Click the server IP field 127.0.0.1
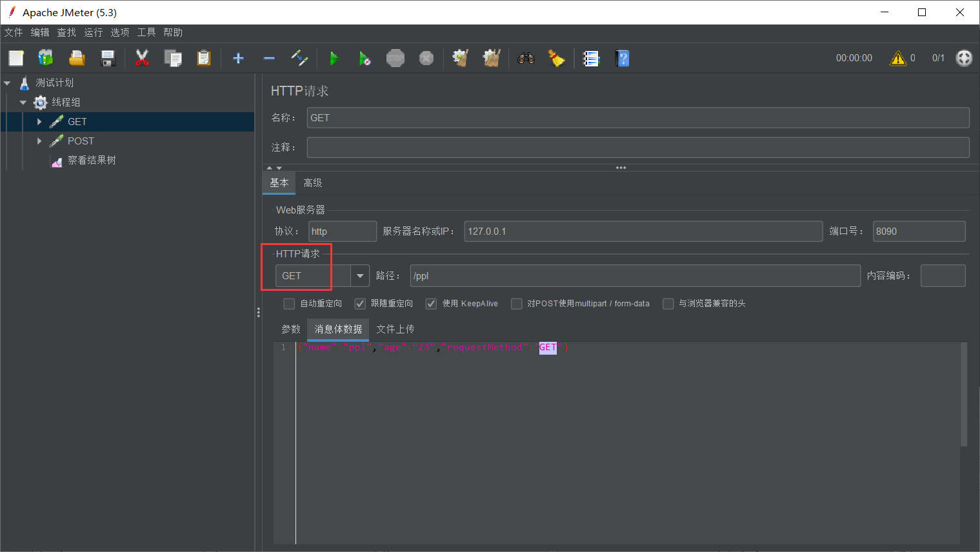The width and height of the screenshot is (980, 552). (643, 232)
